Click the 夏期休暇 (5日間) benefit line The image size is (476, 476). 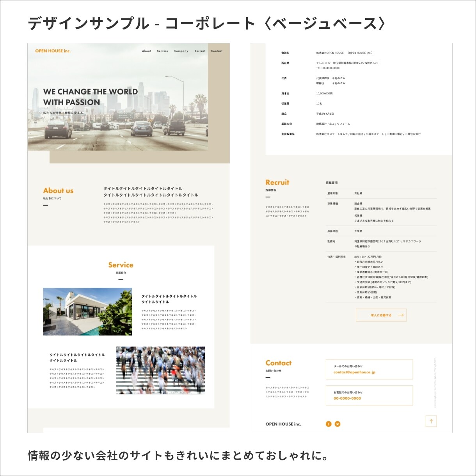tap(366, 292)
